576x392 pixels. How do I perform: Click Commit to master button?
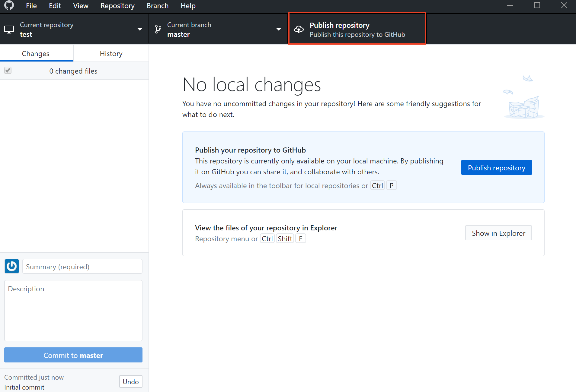click(x=73, y=355)
